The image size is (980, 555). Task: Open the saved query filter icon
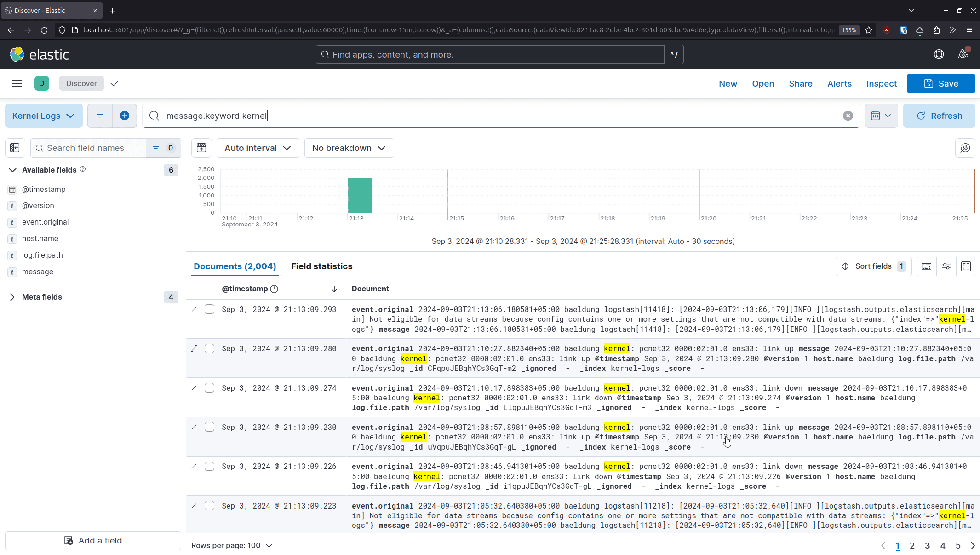click(99, 116)
